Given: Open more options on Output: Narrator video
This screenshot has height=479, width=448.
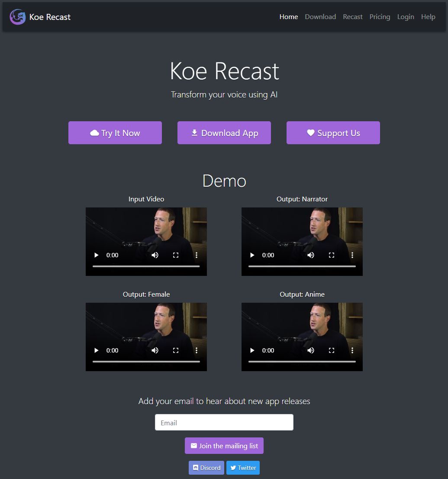Looking at the screenshot, I should pos(352,255).
